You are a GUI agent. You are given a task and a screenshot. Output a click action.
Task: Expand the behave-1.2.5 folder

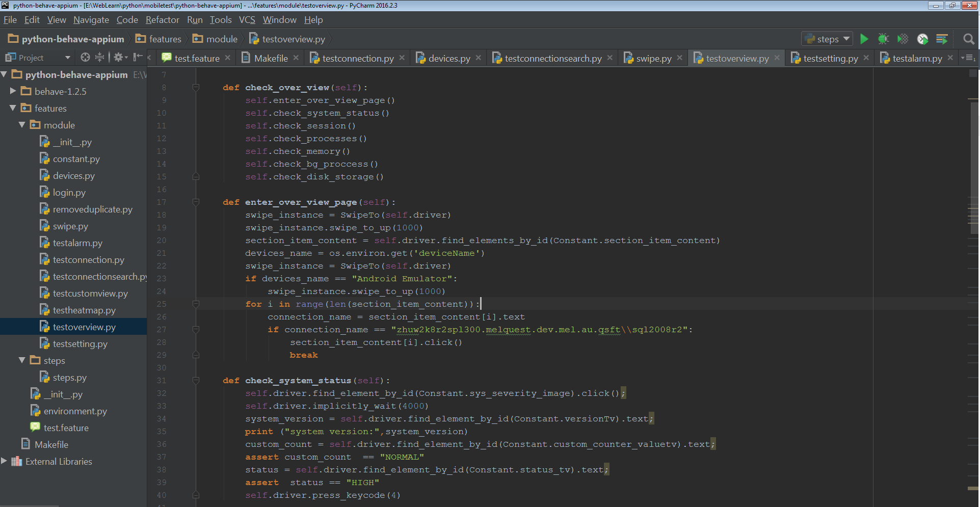click(13, 91)
